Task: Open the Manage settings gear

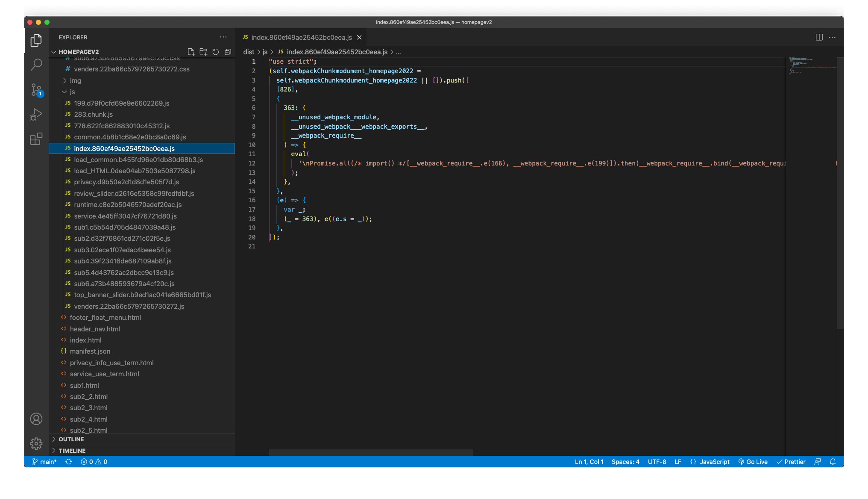Action: pos(36,443)
